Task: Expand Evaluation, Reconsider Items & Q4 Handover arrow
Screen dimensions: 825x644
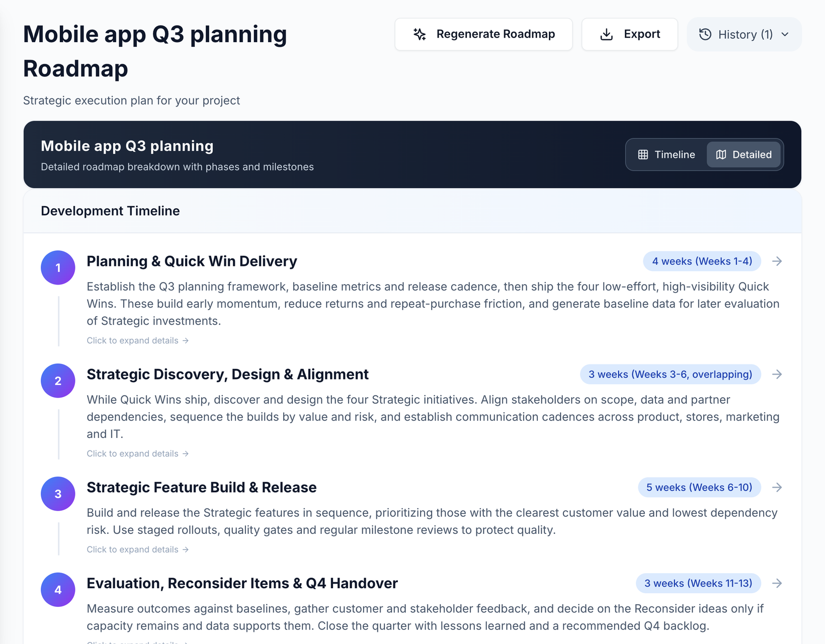Action: (x=777, y=583)
